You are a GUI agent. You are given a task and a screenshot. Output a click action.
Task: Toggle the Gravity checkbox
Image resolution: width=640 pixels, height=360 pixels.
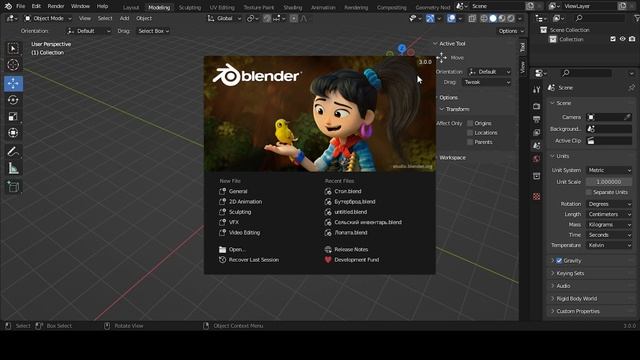pyautogui.click(x=559, y=260)
